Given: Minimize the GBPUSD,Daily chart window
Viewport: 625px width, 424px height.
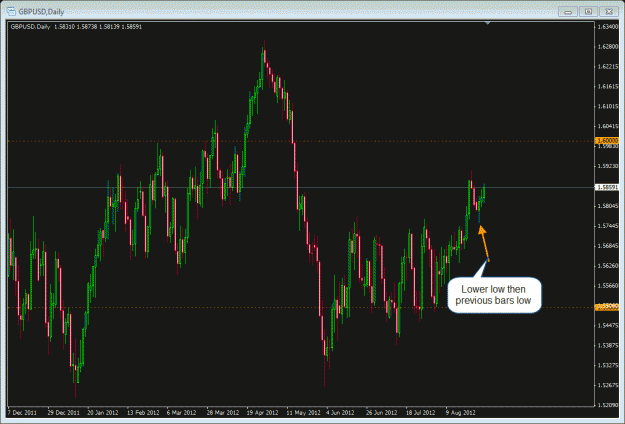Looking at the screenshot, I should tap(568, 12).
